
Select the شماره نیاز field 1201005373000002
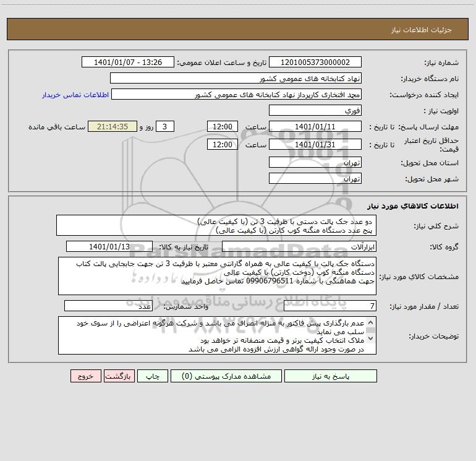[x=315, y=62]
